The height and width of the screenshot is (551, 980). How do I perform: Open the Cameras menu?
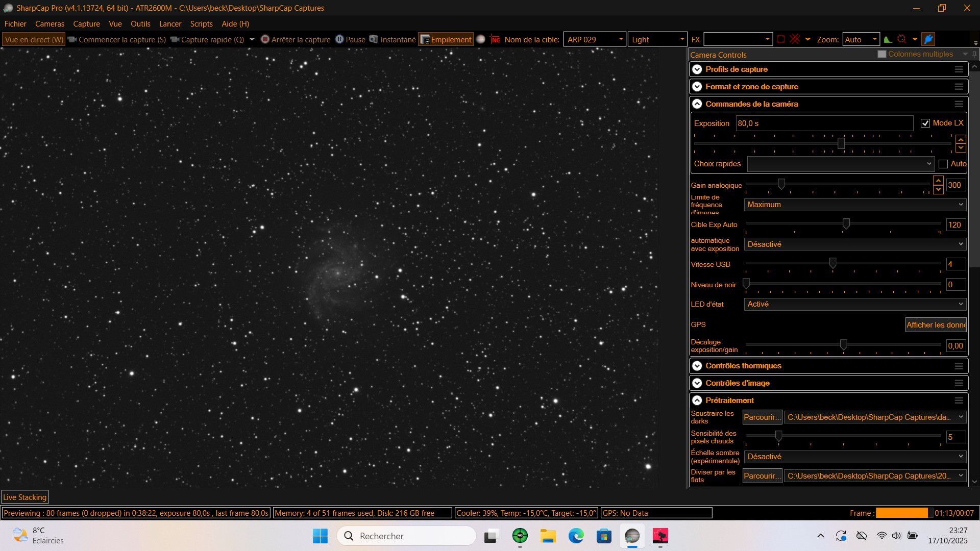[x=50, y=24]
